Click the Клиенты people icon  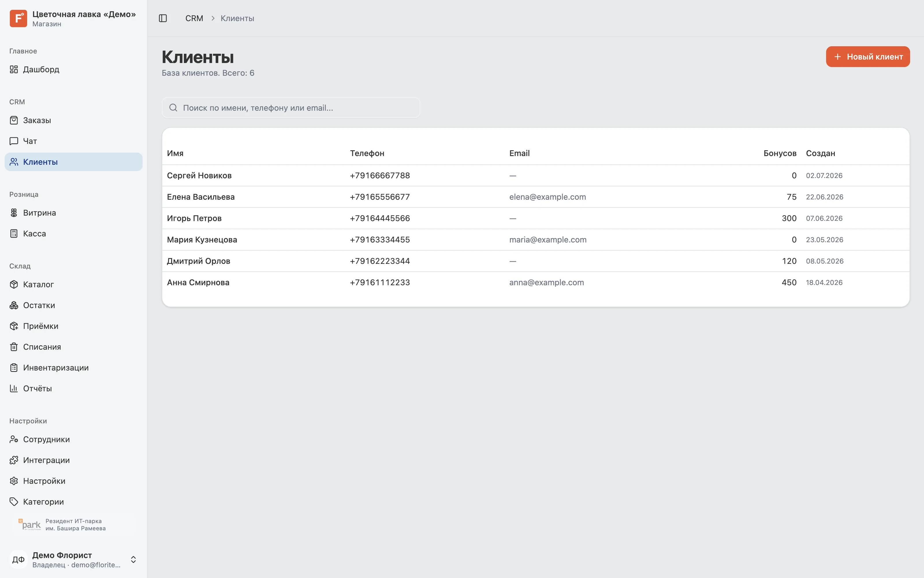(14, 162)
